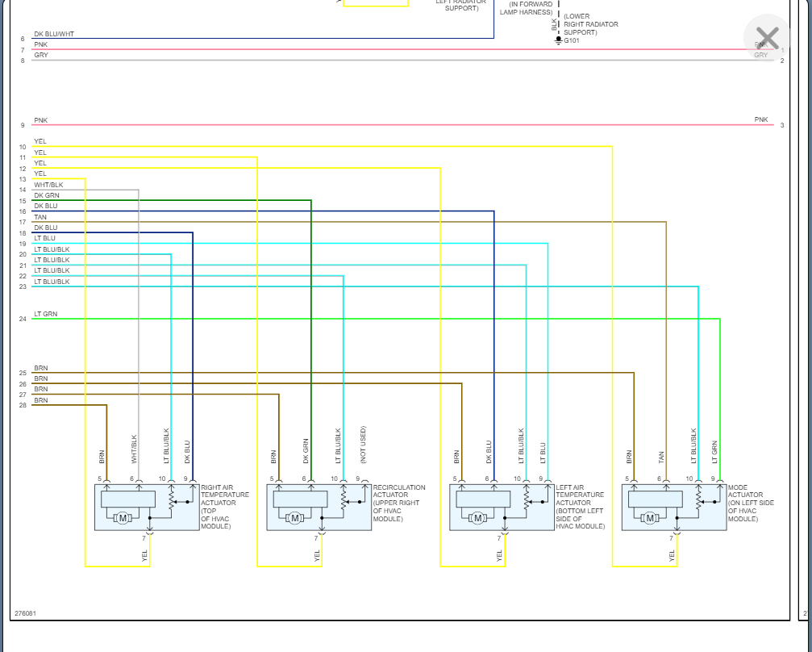
Task: Close the wiring diagram overlay
Action: (767, 38)
